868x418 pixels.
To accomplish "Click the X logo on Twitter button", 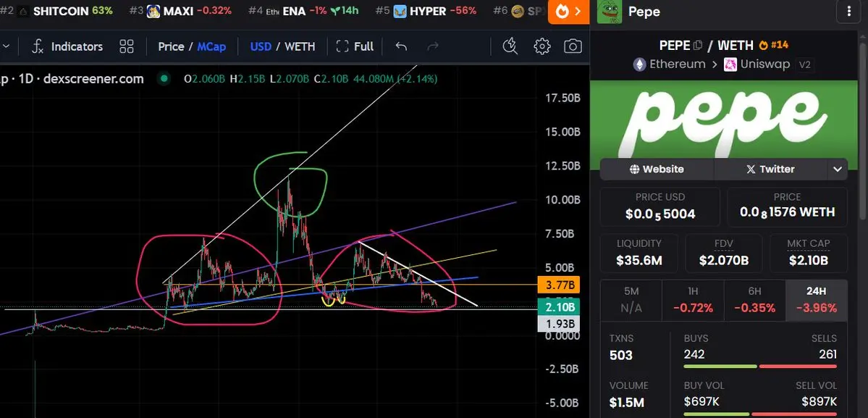I will (x=751, y=170).
